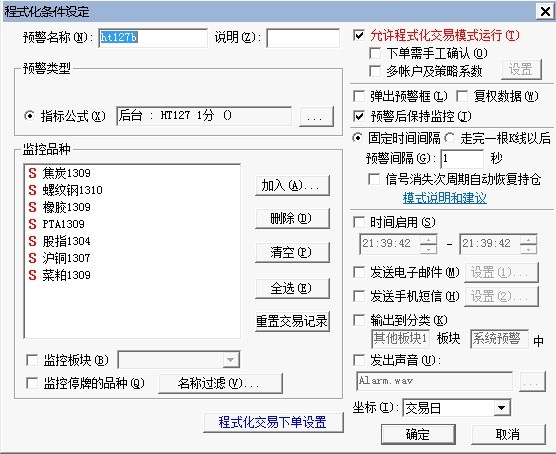Image resolution: width=556 pixels, height=454 pixels.
Task: Click 清空(P) button
Action: tap(292, 253)
